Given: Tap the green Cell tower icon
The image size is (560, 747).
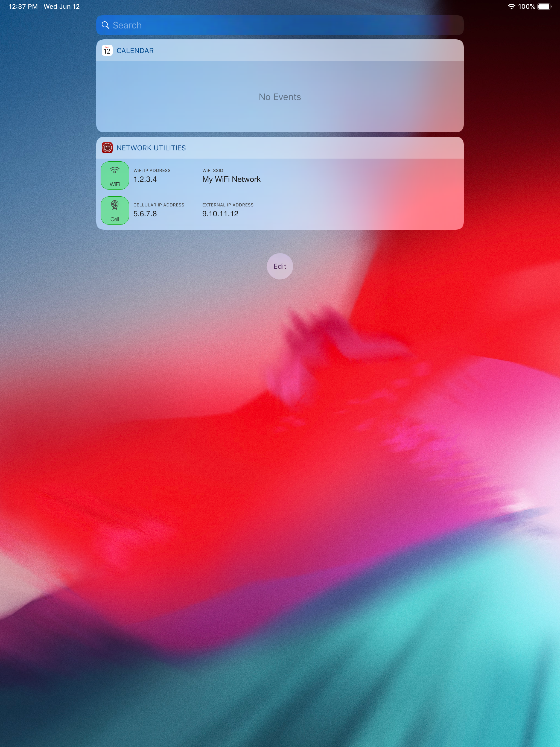Looking at the screenshot, I should click(x=115, y=210).
